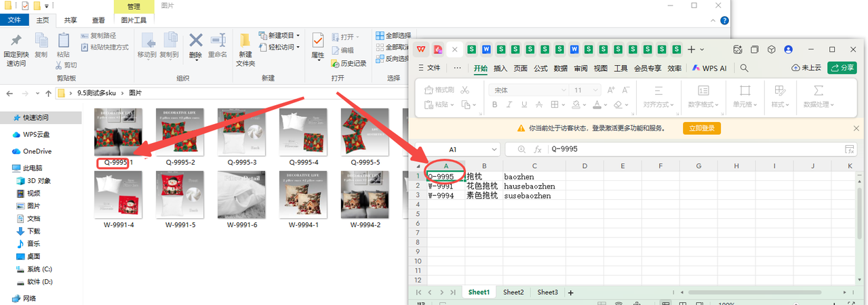Click Copy Path (复制路径) in Explorer ribbon
The width and height of the screenshot is (868, 305).
(x=98, y=35)
